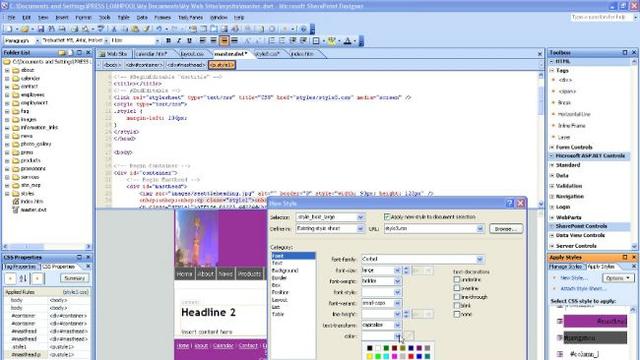Select Background in Category list

coord(285,271)
